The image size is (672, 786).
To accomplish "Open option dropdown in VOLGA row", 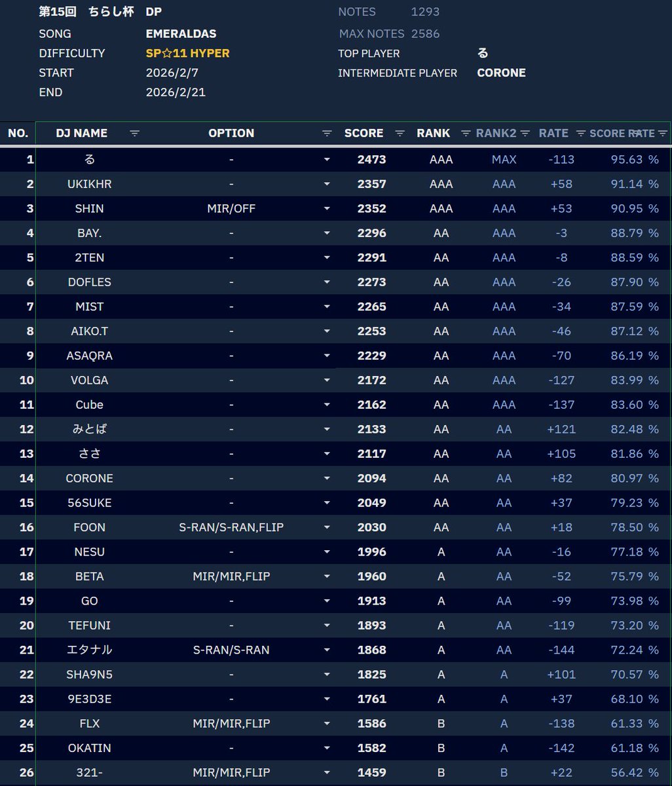I will pos(327,381).
